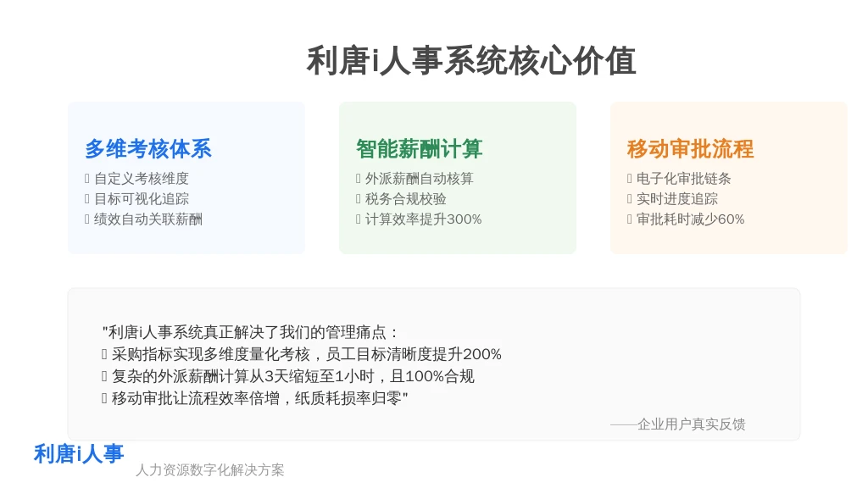Select the 智能薪酬计算 card heading

(420, 149)
